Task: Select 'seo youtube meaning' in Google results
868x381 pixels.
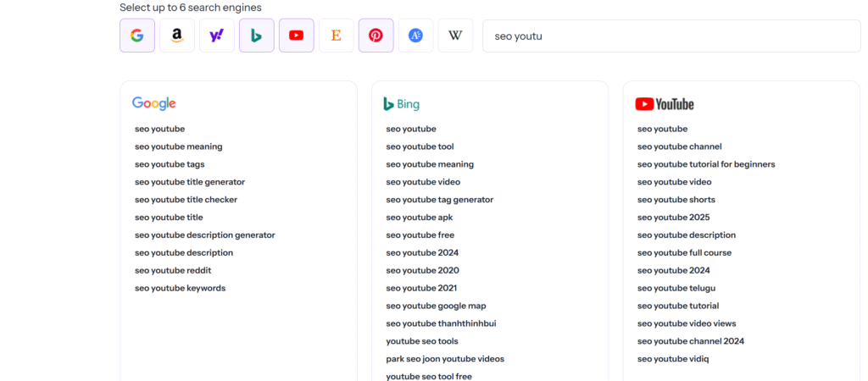Action: (178, 146)
